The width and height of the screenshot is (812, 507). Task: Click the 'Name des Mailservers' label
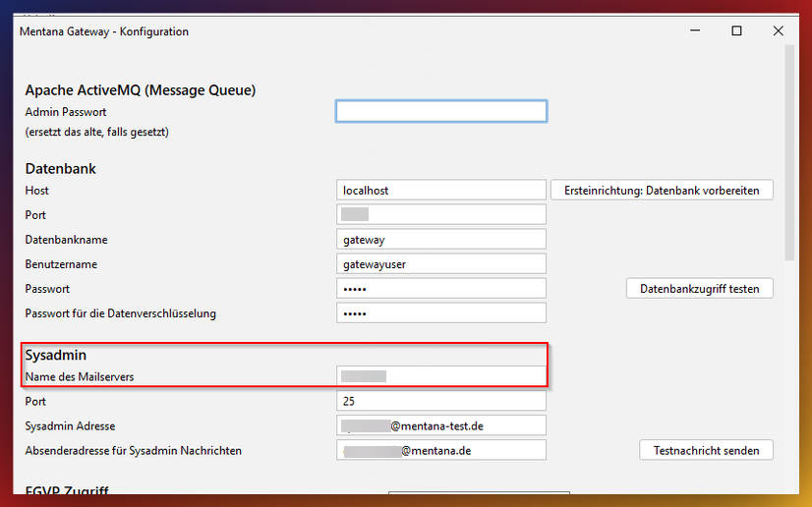pyautogui.click(x=80, y=376)
